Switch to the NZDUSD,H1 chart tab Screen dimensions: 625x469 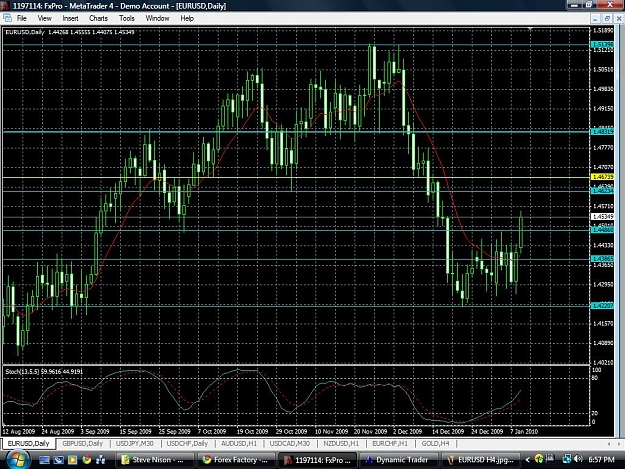pyautogui.click(x=341, y=443)
